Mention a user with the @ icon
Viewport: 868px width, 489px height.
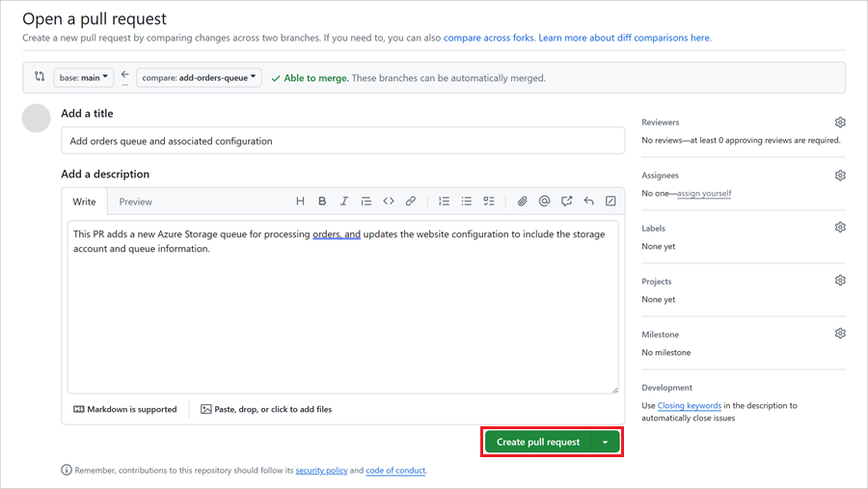(544, 201)
